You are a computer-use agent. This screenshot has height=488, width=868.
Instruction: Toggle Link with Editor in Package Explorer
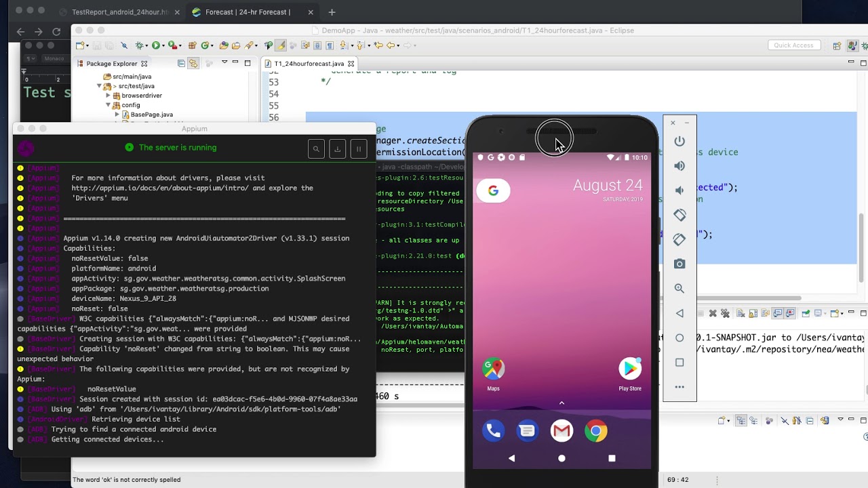point(193,63)
